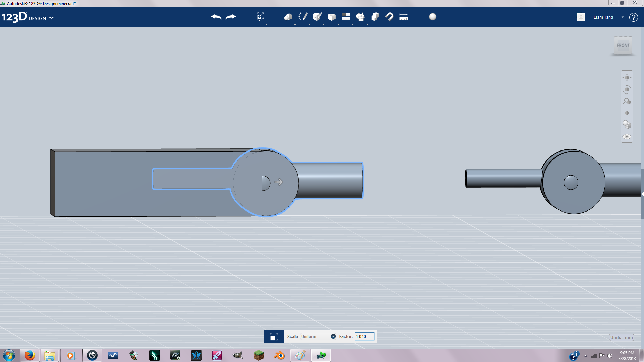Viewport: 644px width, 362px height.
Task: Open Firefox from the taskbar
Action: coord(30,355)
